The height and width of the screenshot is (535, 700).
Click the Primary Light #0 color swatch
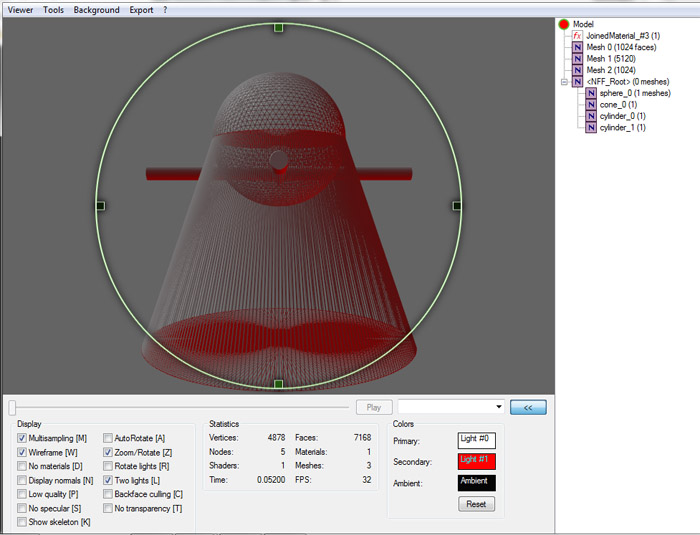coord(476,441)
